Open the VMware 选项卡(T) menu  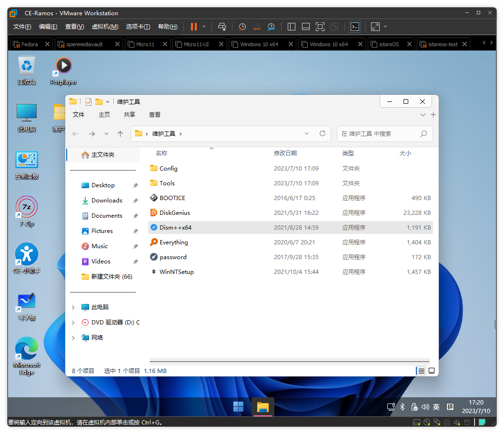138,27
